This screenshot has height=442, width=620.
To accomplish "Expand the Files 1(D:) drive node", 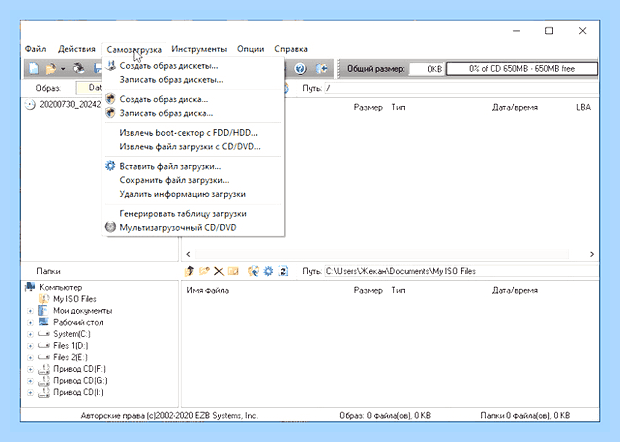I will click(30, 346).
